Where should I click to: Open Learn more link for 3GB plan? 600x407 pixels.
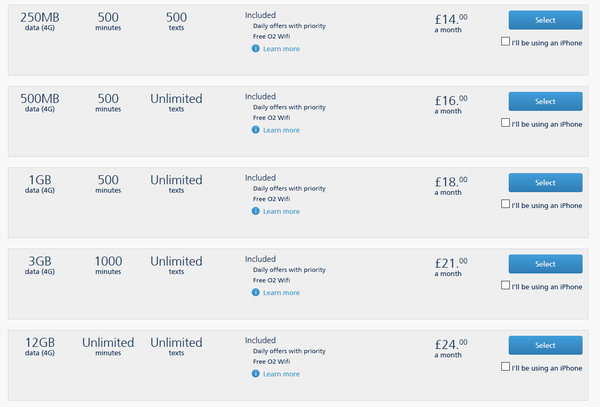281,293
